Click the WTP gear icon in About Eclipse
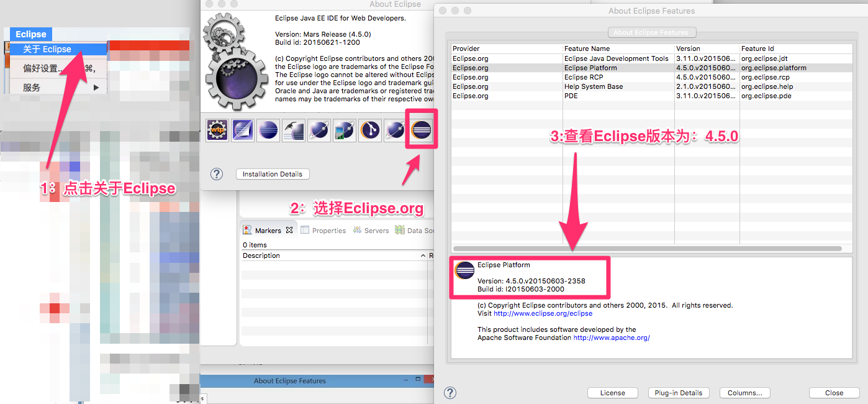Image resolution: width=868 pixels, height=404 pixels. [217, 130]
